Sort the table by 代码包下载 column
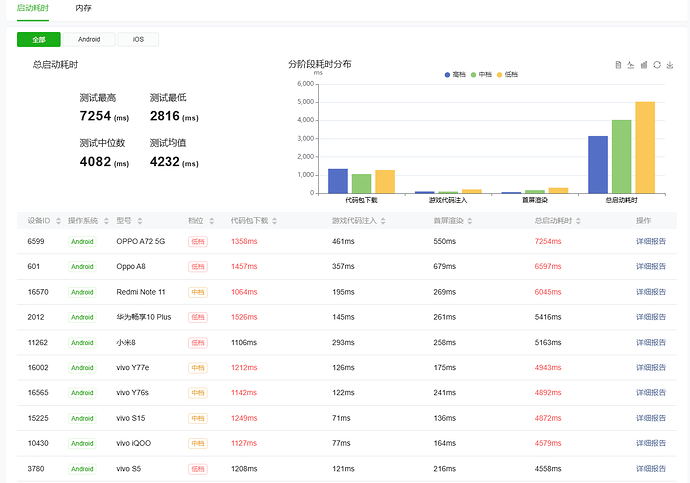Screen dimensions: 690x483 [275, 221]
